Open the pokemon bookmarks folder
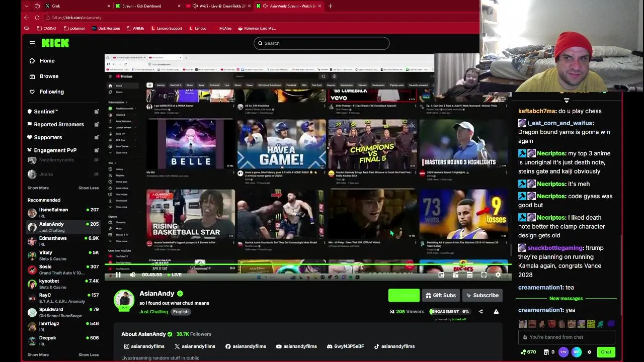 click(74, 28)
